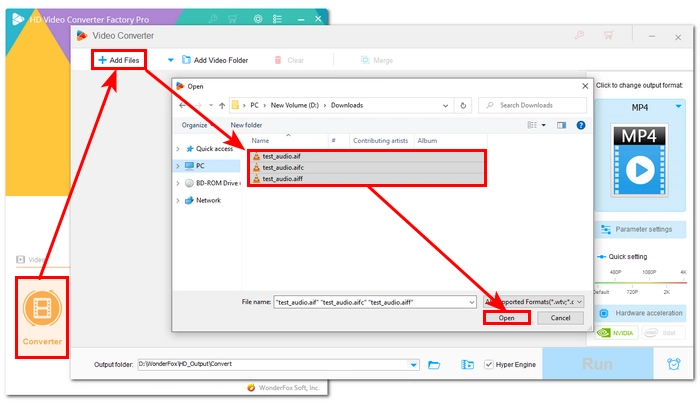Select BD-ROM Drive in navigation pane
700x405 pixels.
(x=212, y=183)
